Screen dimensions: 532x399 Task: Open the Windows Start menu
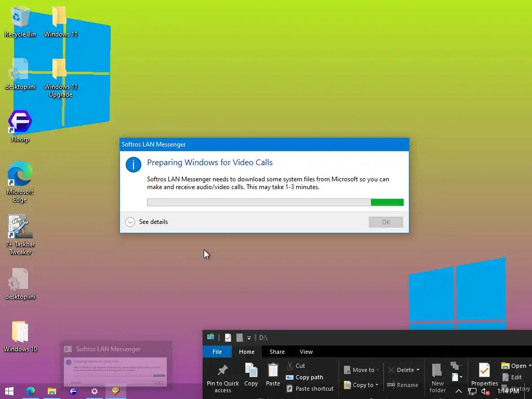pyautogui.click(x=9, y=391)
